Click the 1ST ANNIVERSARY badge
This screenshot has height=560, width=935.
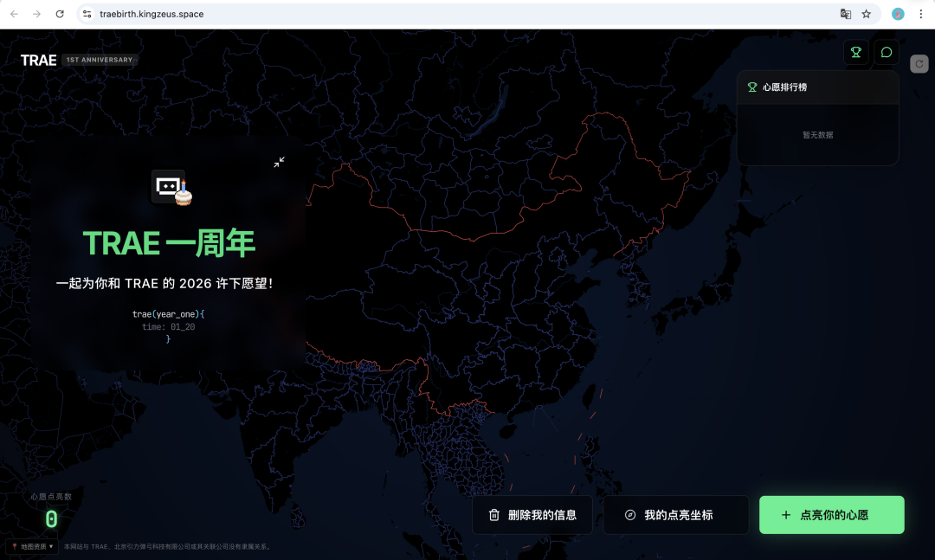(x=100, y=60)
